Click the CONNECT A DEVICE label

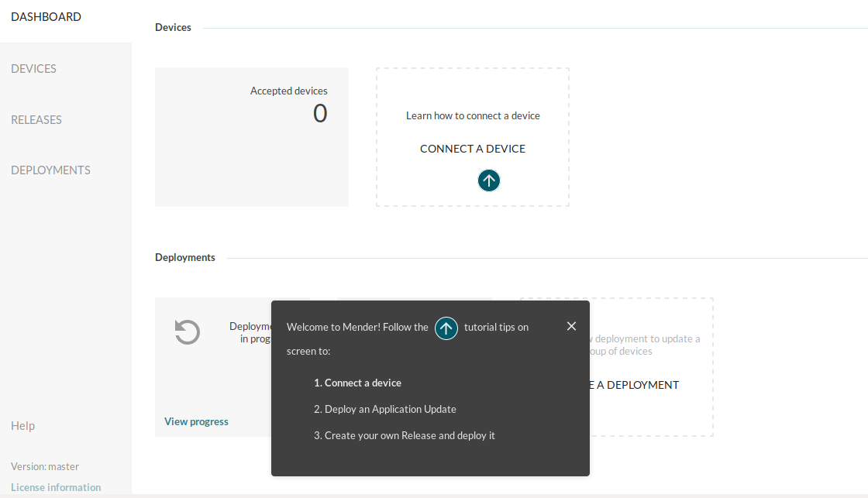pyautogui.click(x=473, y=149)
